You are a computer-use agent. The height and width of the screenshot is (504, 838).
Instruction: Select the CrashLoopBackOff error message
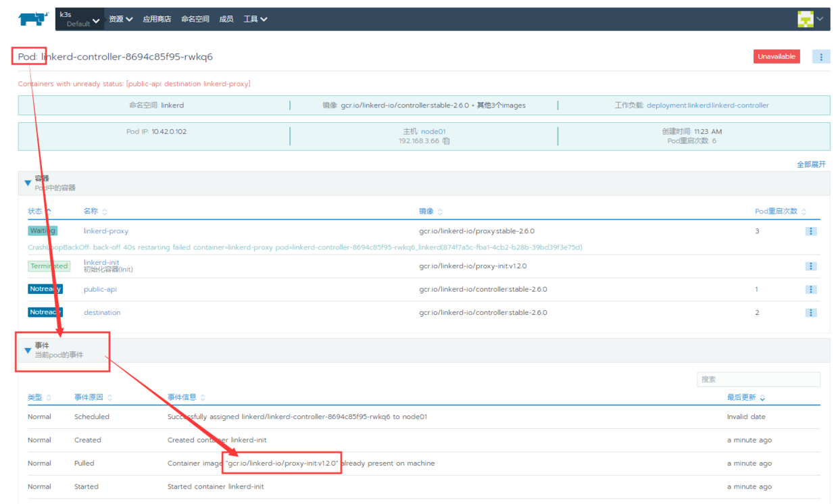tap(305, 247)
